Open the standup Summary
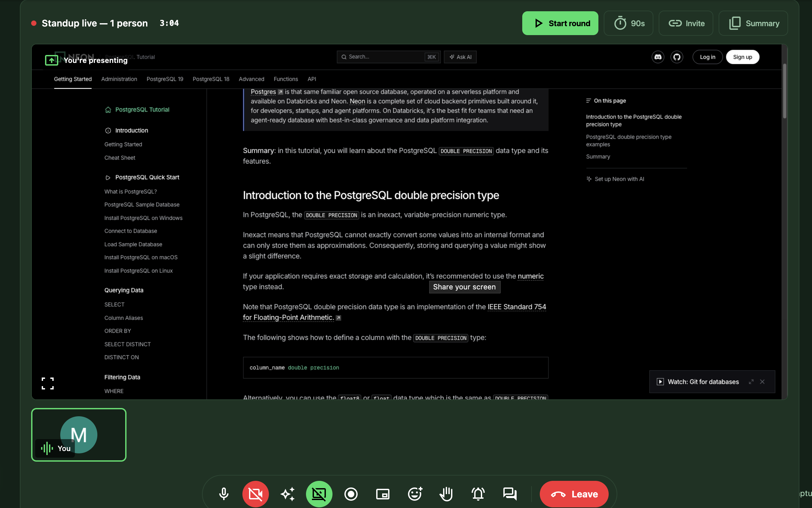 point(753,23)
